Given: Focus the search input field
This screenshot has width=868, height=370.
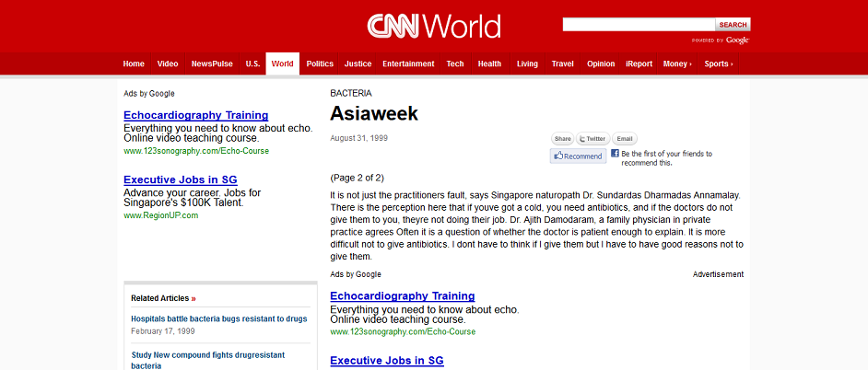Looking at the screenshot, I should pos(639,24).
